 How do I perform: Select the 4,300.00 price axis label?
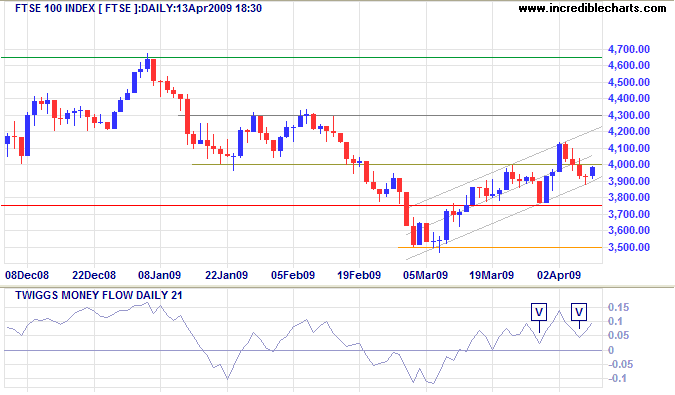[629, 115]
